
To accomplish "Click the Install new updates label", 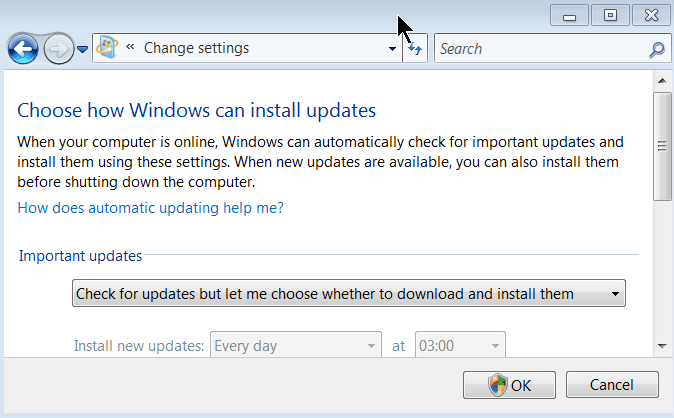I will (139, 346).
